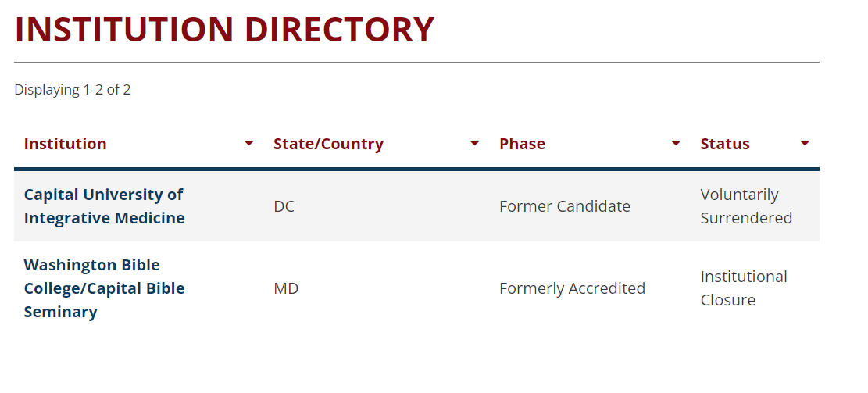Open Washington Bible College/Capital Bible Seminary
Image resolution: width=868 pixels, height=393 pixels.
104,288
